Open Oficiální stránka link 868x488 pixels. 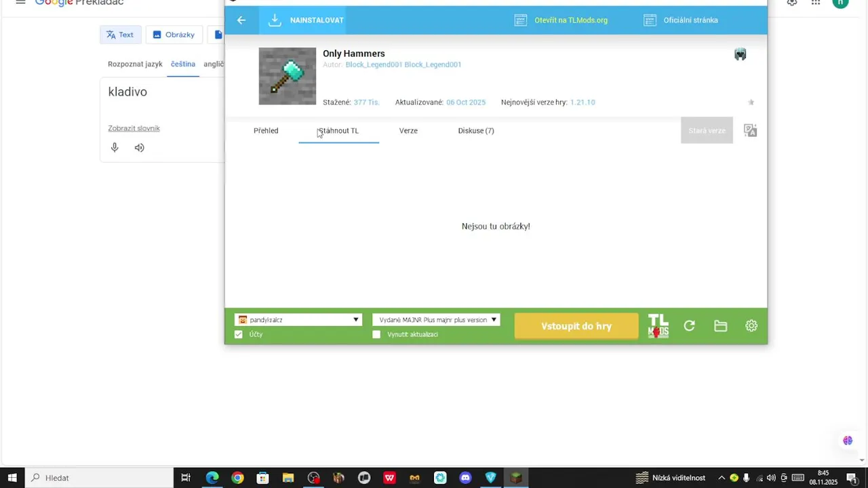(x=680, y=20)
